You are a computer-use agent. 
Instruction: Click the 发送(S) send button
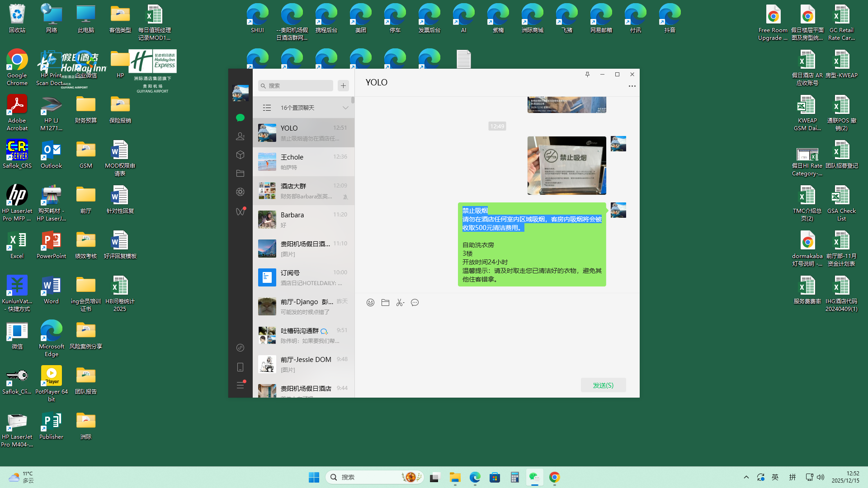pyautogui.click(x=603, y=385)
